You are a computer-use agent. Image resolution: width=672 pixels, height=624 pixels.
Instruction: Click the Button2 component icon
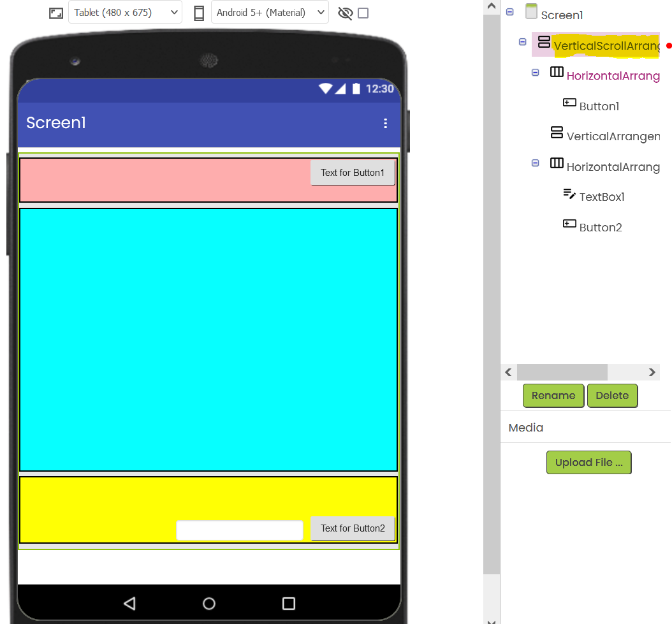click(569, 224)
